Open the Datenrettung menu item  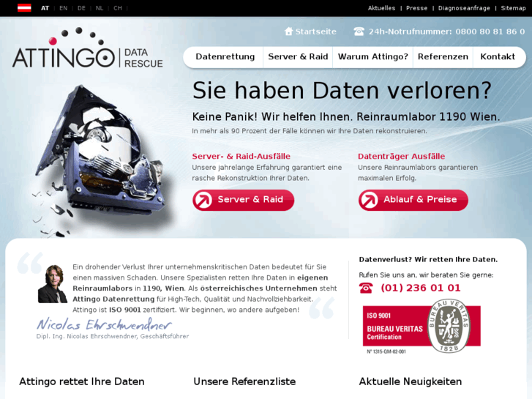(225, 56)
